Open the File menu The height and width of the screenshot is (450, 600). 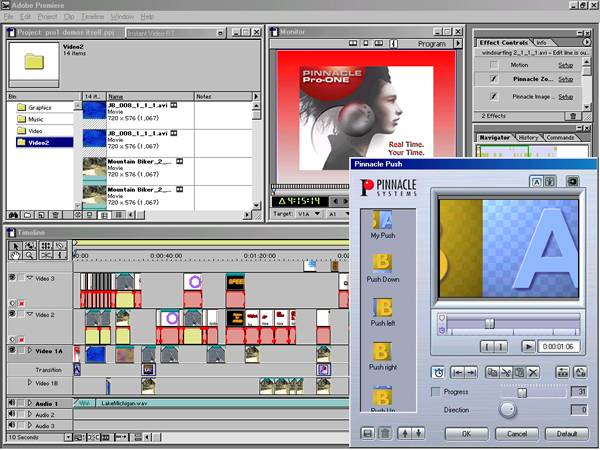[8, 16]
